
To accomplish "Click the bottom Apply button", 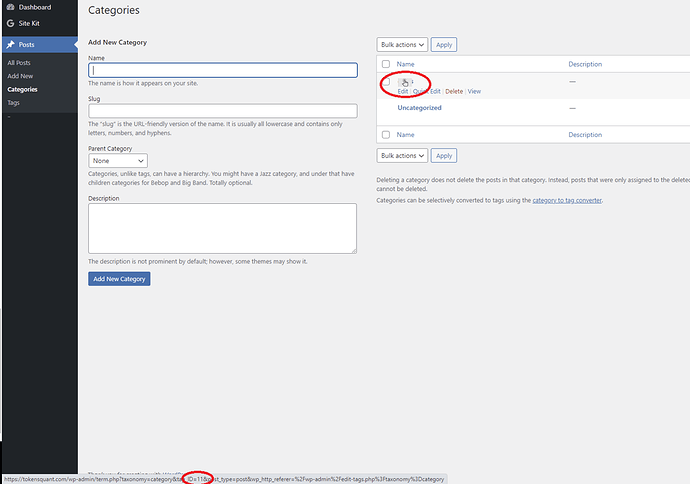I will pos(444,155).
